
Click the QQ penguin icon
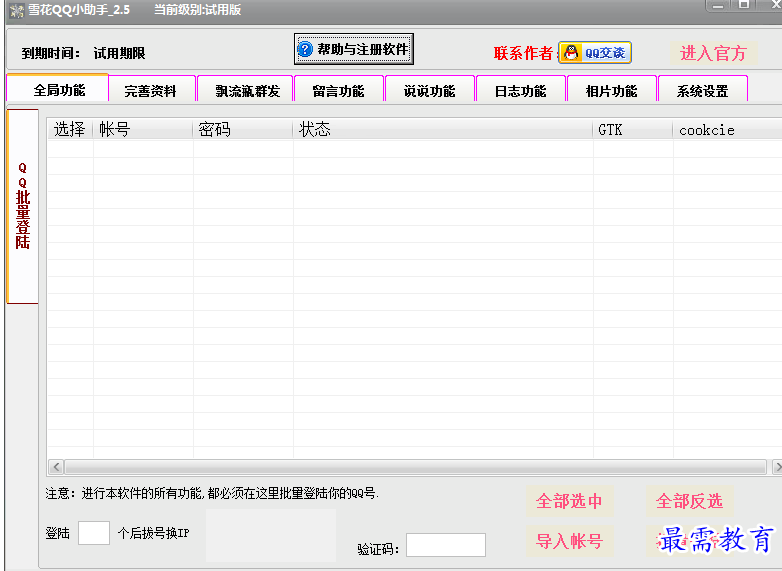(x=572, y=52)
